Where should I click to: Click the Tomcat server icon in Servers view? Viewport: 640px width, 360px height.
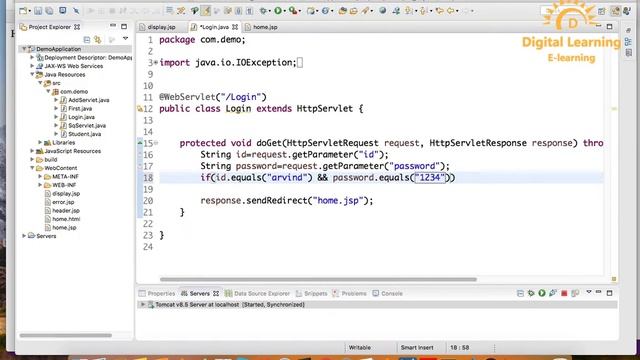coord(151,305)
